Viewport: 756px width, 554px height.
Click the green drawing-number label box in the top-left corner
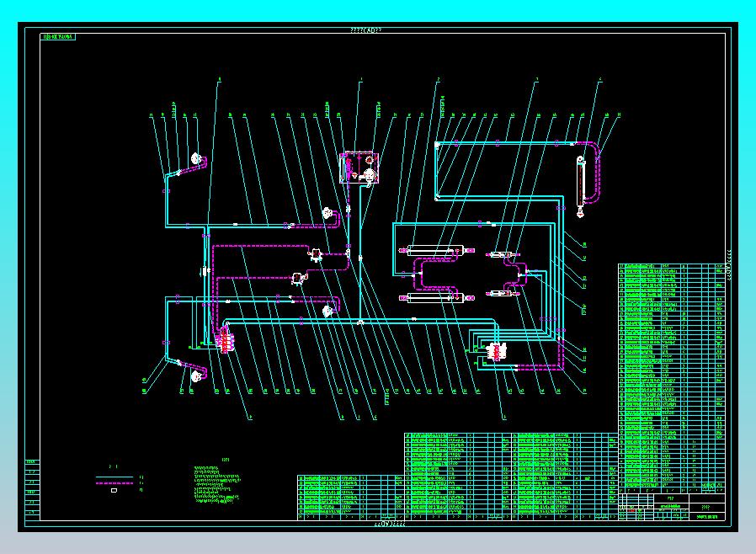(x=58, y=37)
